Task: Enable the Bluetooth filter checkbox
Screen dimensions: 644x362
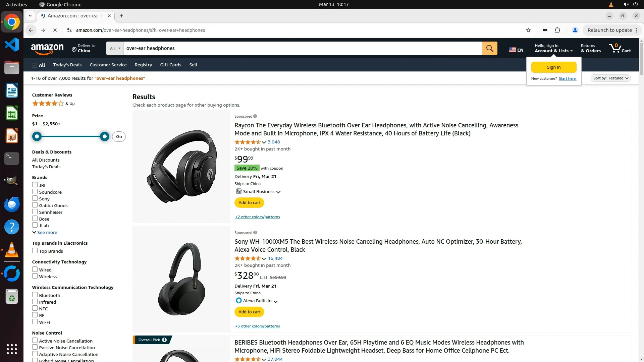Action: pyautogui.click(x=35, y=295)
